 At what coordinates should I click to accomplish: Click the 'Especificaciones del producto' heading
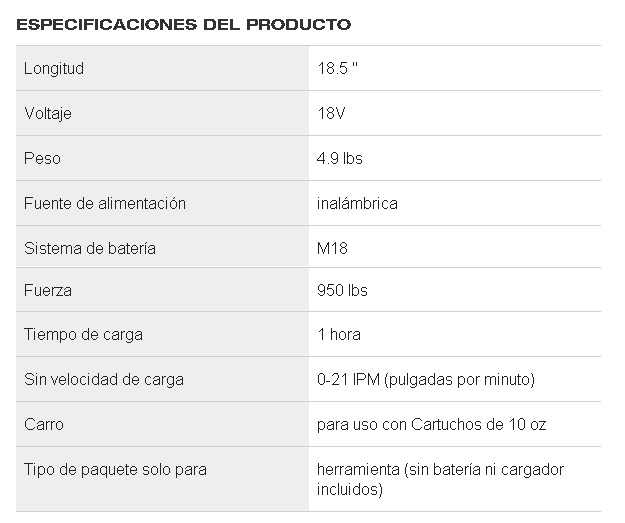tap(183, 23)
